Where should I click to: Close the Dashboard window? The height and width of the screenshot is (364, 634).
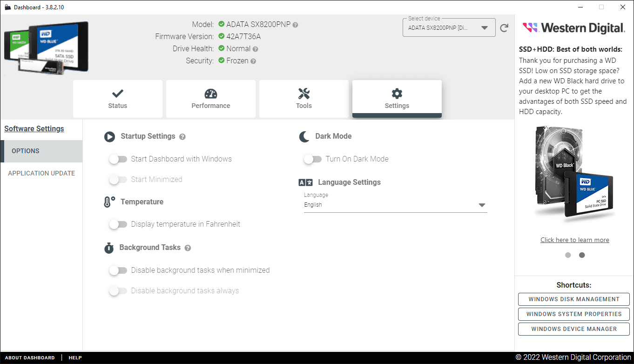tap(623, 7)
